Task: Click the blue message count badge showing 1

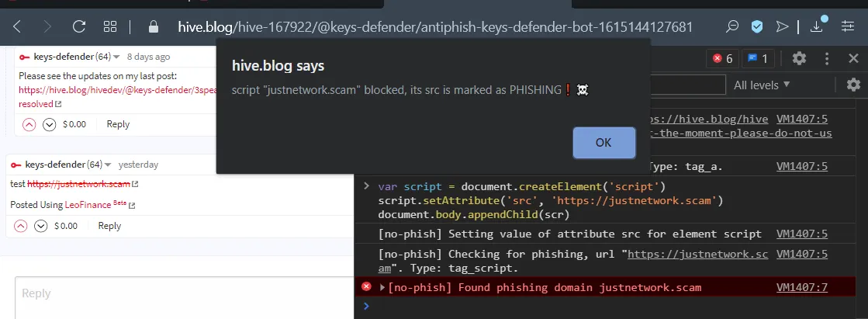Action: [x=758, y=58]
